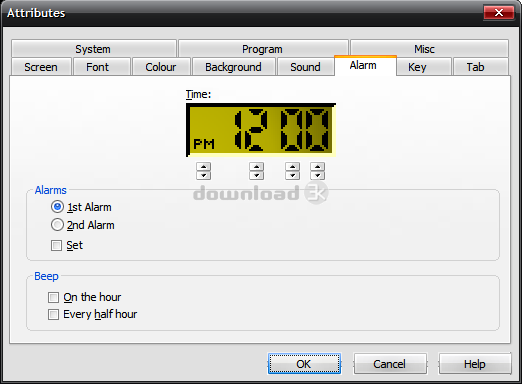
Task: Click the AM/PM down arrow stepper
Action: coord(203,175)
